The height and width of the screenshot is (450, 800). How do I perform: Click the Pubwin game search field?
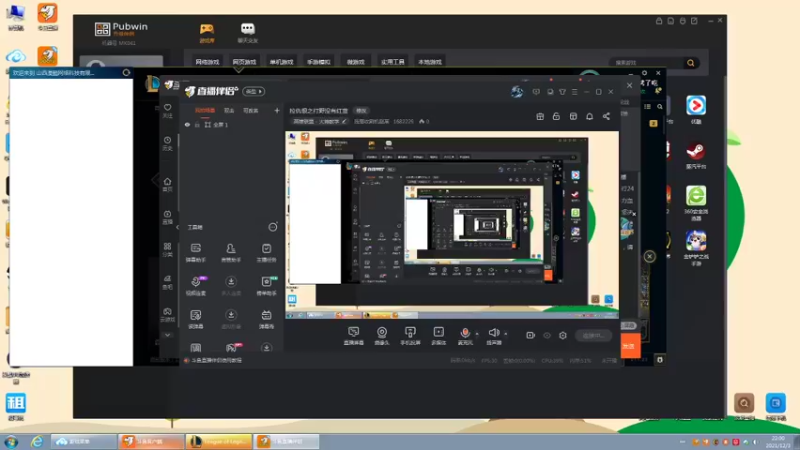[647, 63]
